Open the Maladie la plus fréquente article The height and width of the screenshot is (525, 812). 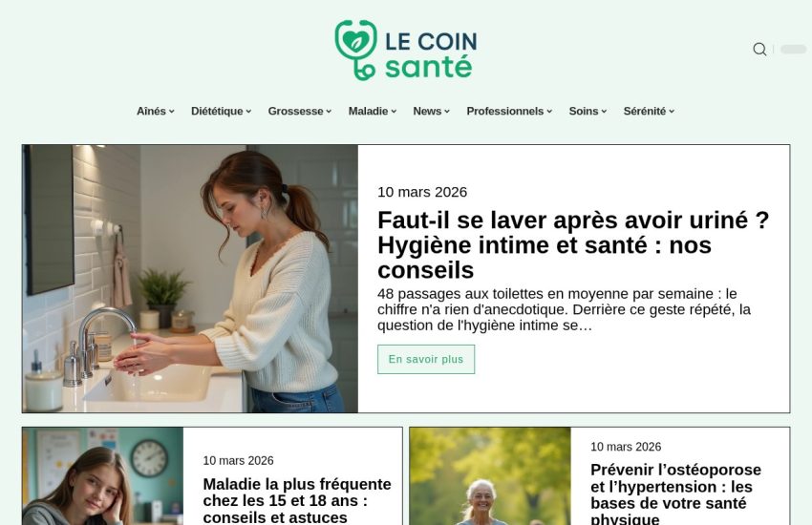point(297,500)
